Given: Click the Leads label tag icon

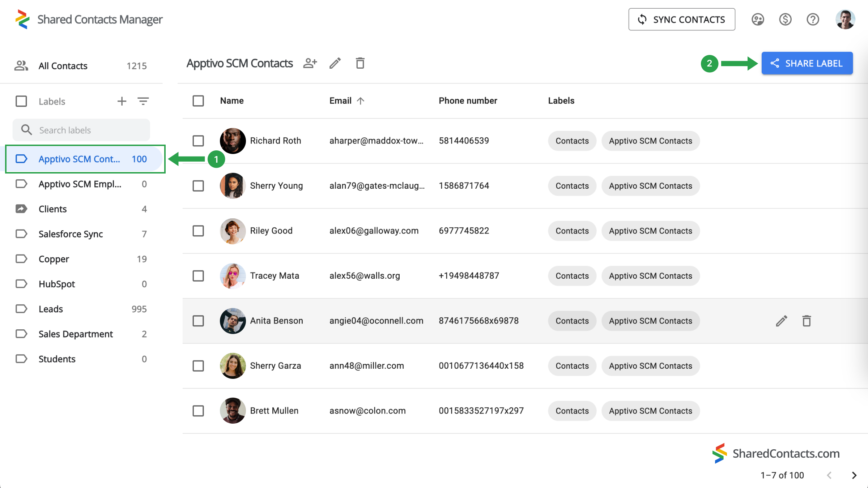Looking at the screenshot, I should [21, 309].
